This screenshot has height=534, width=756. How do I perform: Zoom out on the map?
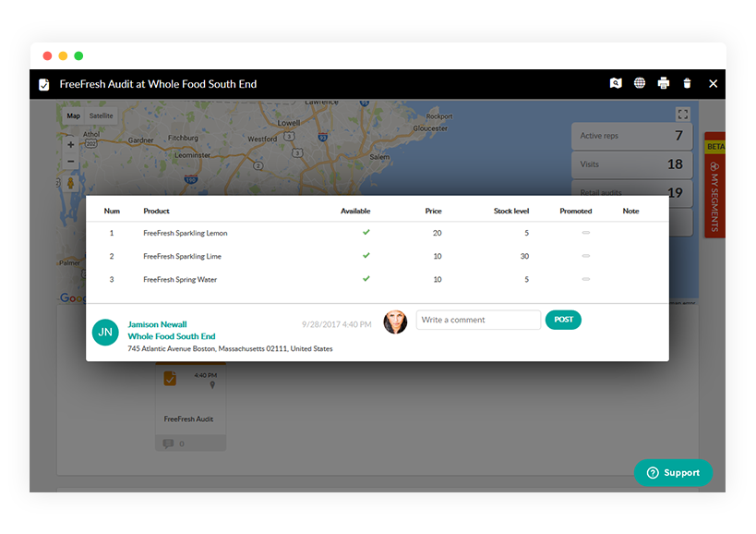coord(71,162)
